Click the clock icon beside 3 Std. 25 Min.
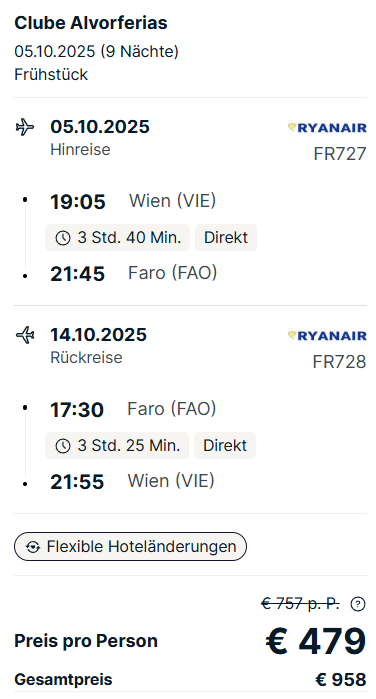Image resolution: width=376 pixels, height=699 pixels. (x=63, y=446)
